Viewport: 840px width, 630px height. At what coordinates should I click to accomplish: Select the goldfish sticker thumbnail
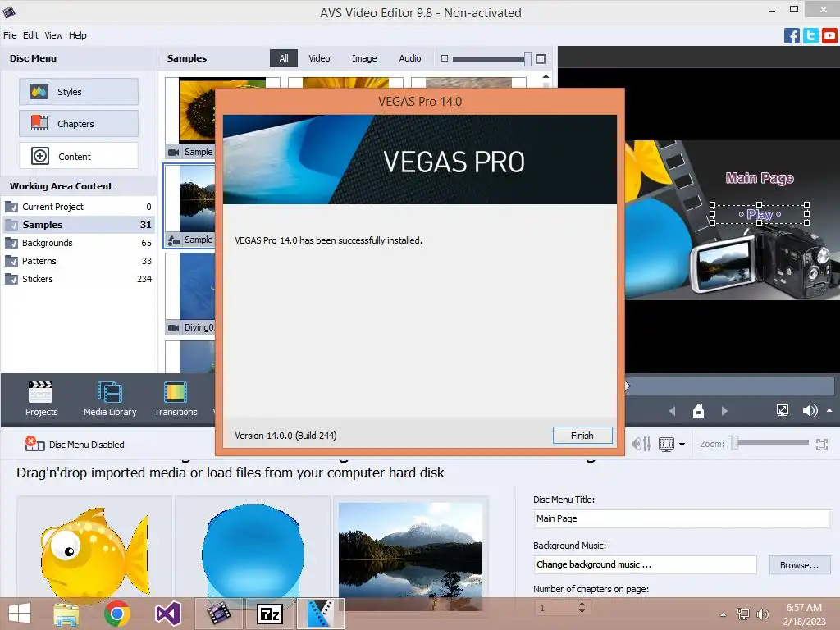pyautogui.click(x=94, y=552)
